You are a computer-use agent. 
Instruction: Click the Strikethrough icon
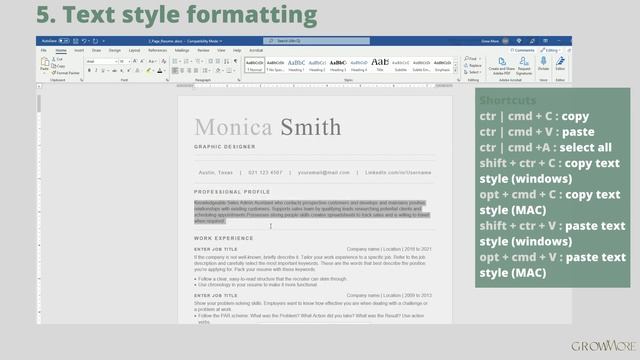point(114,71)
